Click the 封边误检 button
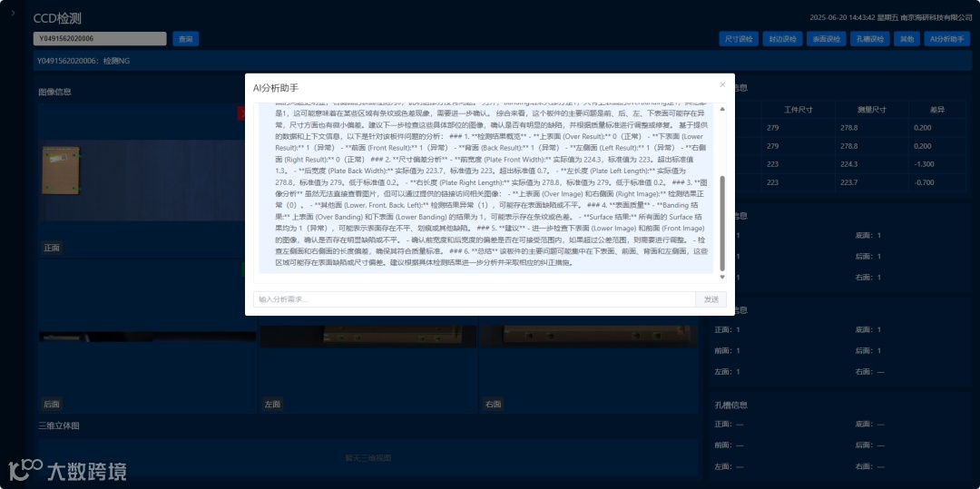Screen dimensions: 980x489 782,39
